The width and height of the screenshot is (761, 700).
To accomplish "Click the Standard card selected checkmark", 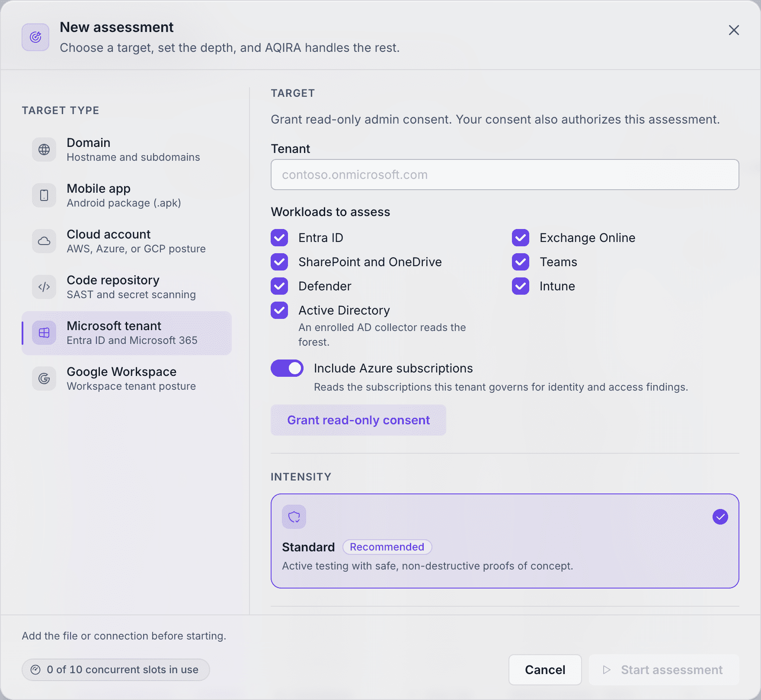I will pyautogui.click(x=720, y=517).
